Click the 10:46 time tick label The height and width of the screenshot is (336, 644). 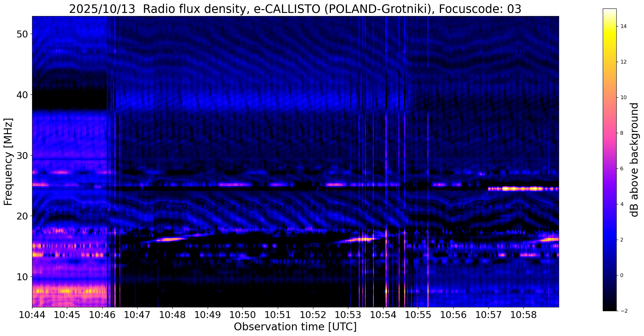pyautogui.click(x=102, y=315)
